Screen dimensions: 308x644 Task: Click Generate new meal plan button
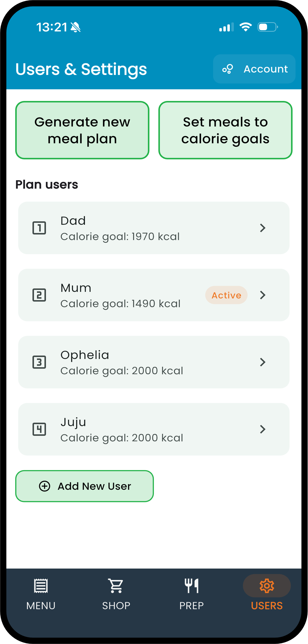click(82, 130)
